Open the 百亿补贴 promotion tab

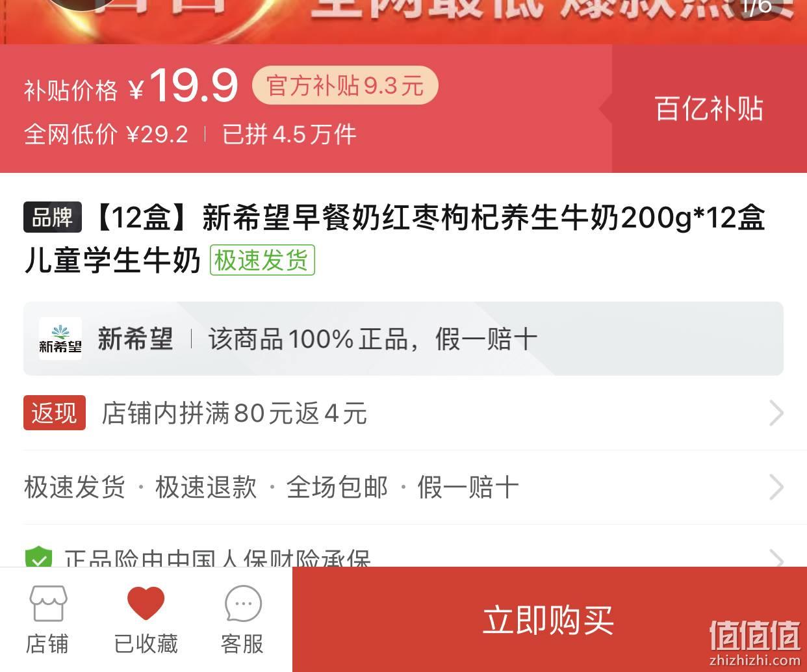coord(709,109)
